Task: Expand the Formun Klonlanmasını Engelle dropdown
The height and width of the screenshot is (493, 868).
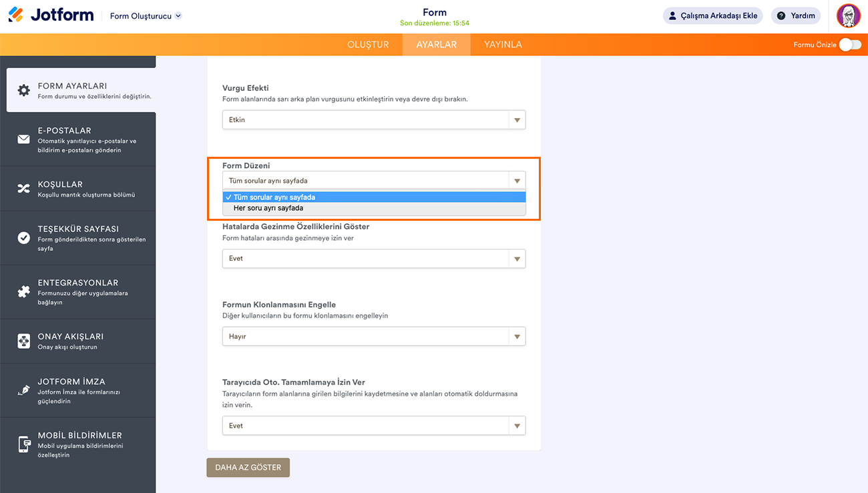Action: [x=374, y=336]
